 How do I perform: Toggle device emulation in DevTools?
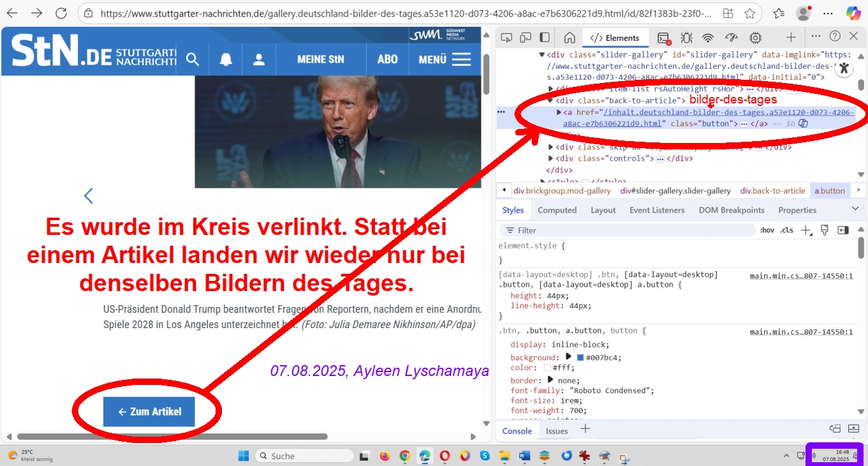[x=526, y=37]
